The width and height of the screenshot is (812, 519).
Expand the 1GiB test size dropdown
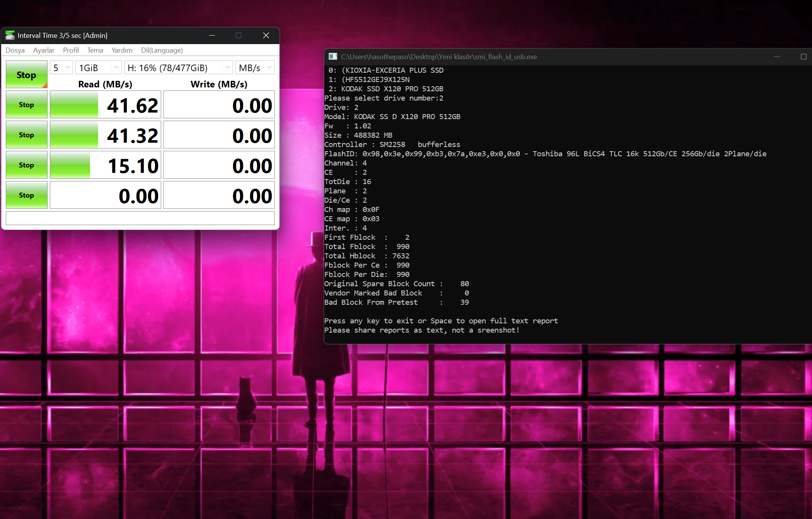[99, 68]
